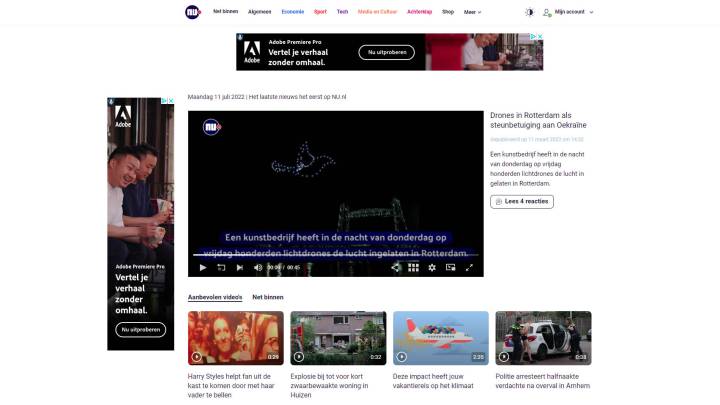Image resolution: width=720 pixels, height=405 pixels.
Task: Open the Economie section
Action: pos(292,12)
